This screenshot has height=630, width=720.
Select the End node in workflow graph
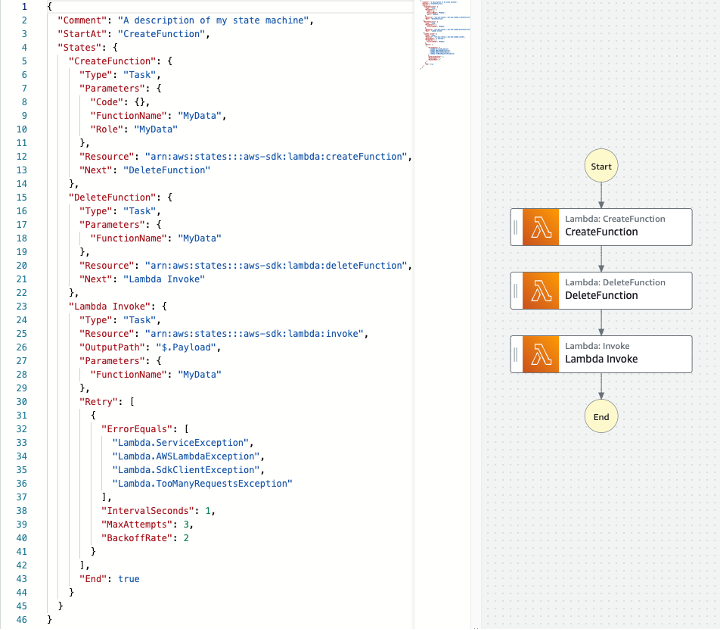point(601,416)
